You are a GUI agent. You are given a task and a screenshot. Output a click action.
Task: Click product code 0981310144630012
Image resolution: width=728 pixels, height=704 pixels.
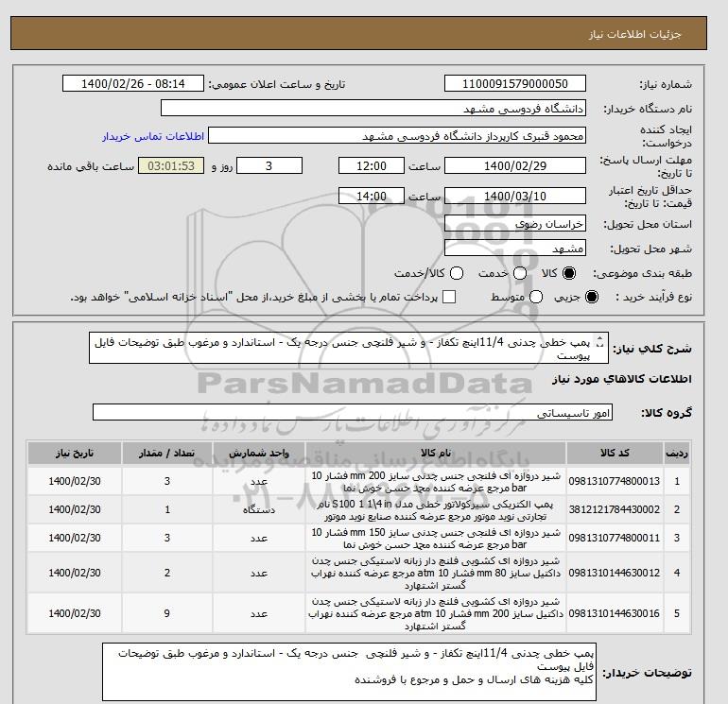tap(615, 573)
